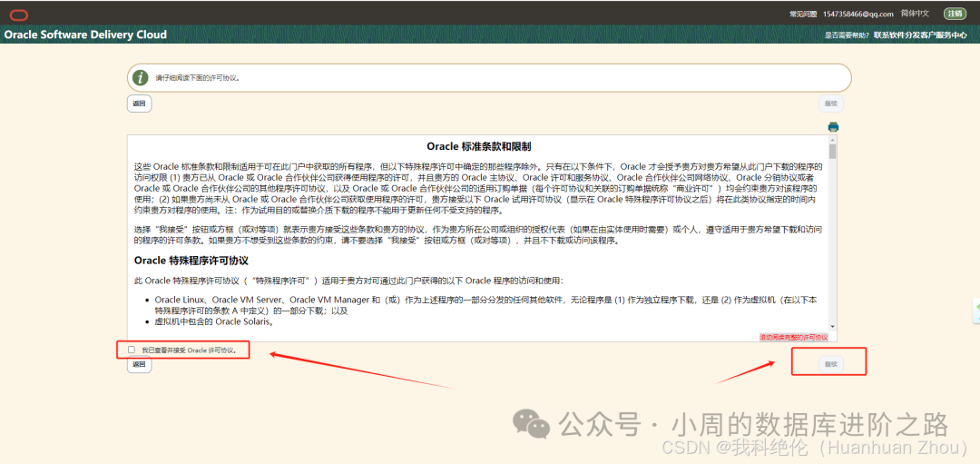Open 联系软件分发客户服务中心 link
This screenshot has width=980, height=464.
pos(921,35)
